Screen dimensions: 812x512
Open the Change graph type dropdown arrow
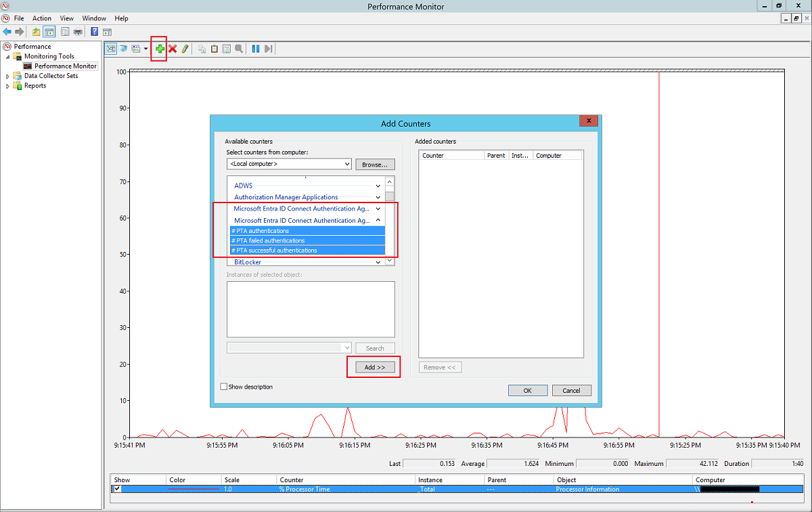145,49
